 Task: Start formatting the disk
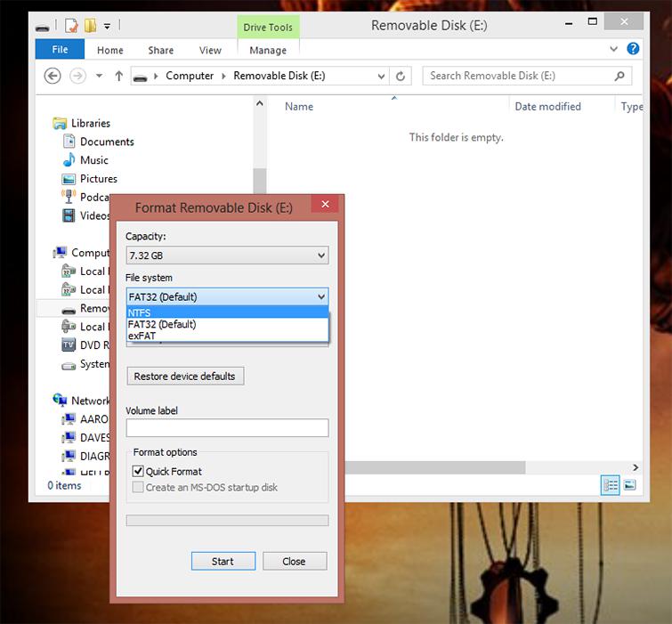[x=223, y=561]
